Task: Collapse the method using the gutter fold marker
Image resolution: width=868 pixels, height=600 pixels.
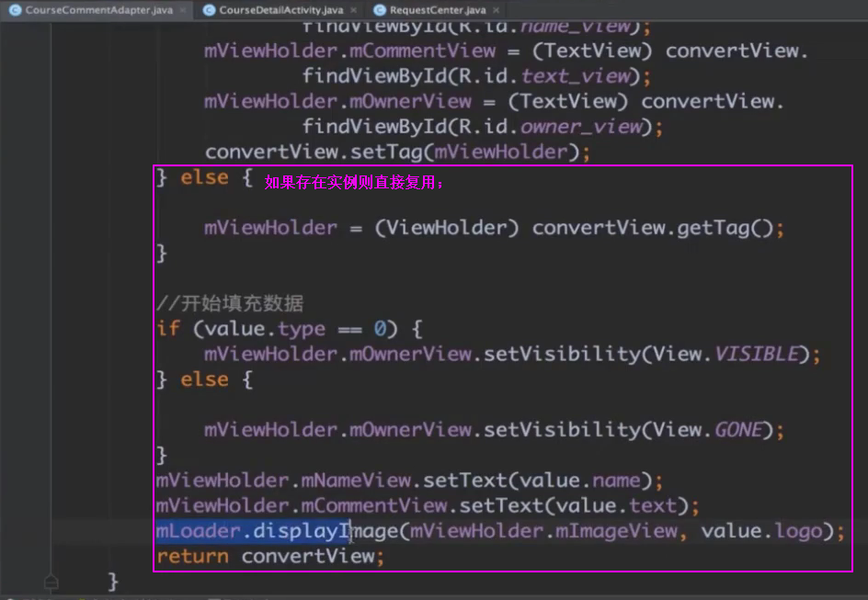Action: 51,582
